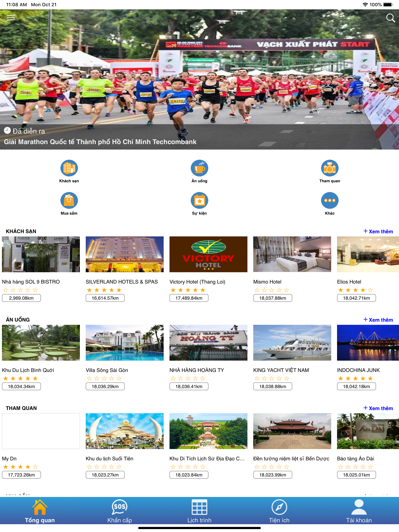399x532 pixels.
Task: Tap the Mismo Hotel title text
Action: pyautogui.click(x=267, y=282)
